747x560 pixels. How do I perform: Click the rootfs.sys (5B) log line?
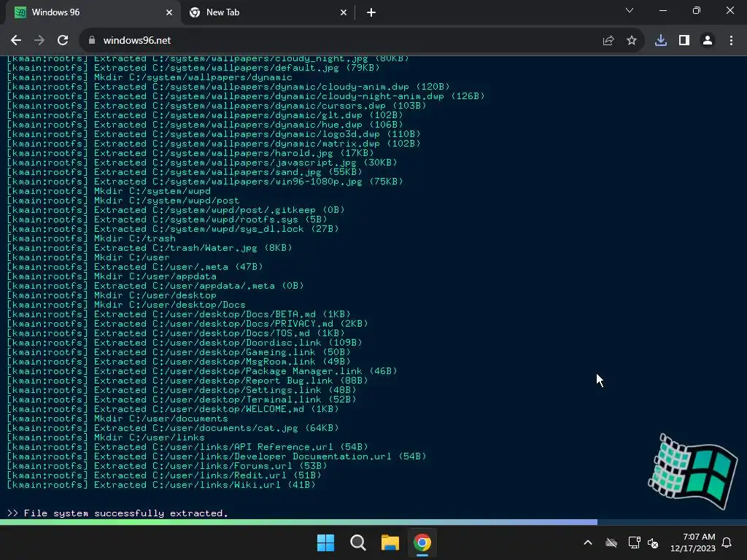pyautogui.click(x=167, y=219)
